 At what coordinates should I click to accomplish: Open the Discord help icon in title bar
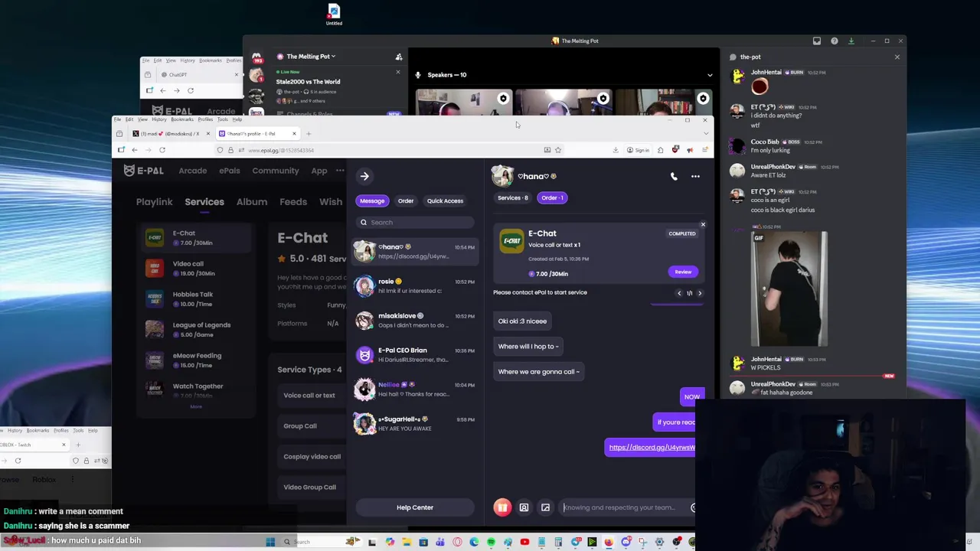[835, 41]
